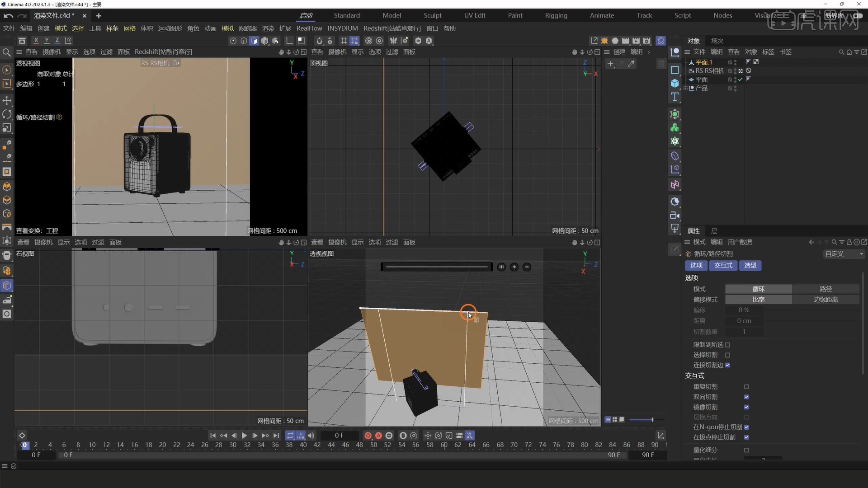Uncheck the 双向切割 checkbox
The height and width of the screenshot is (488, 868).
(x=747, y=397)
